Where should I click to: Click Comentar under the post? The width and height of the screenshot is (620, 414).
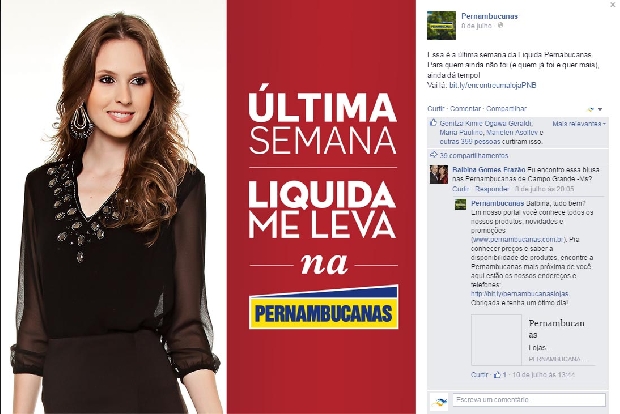click(x=465, y=108)
